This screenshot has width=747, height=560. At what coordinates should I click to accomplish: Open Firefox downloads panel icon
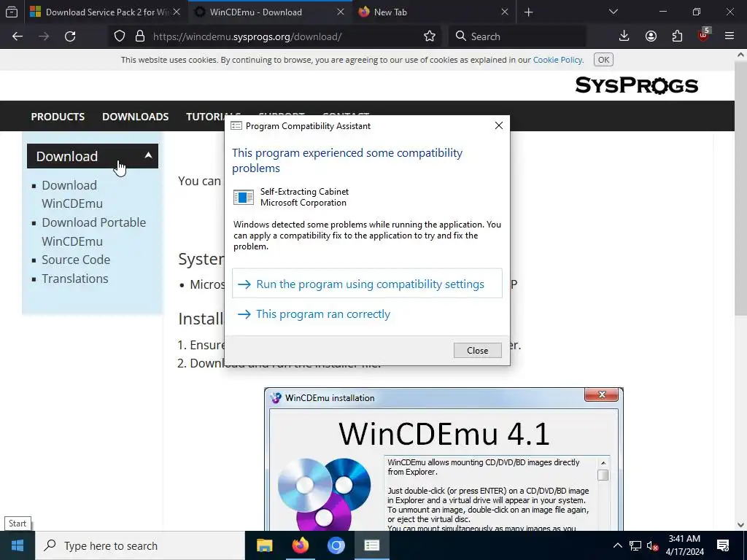click(x=624, y=36)
